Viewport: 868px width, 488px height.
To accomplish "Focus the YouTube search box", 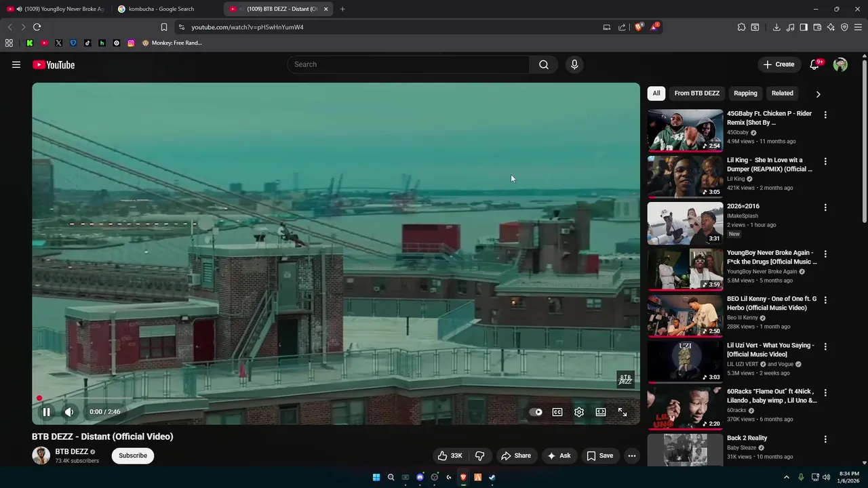I will click(x=408, y=64).
